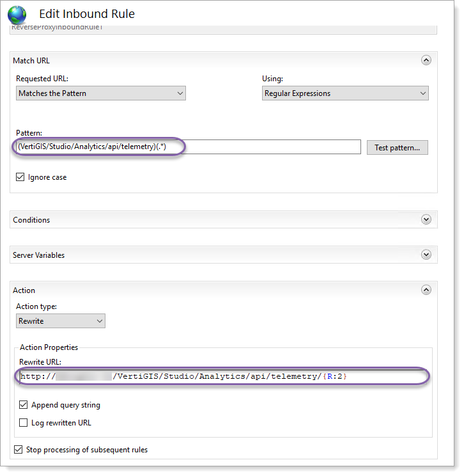This screenshot has height=476, width=464.
Task: Uncheck Append query string
Action: click(x=24, y=404)
